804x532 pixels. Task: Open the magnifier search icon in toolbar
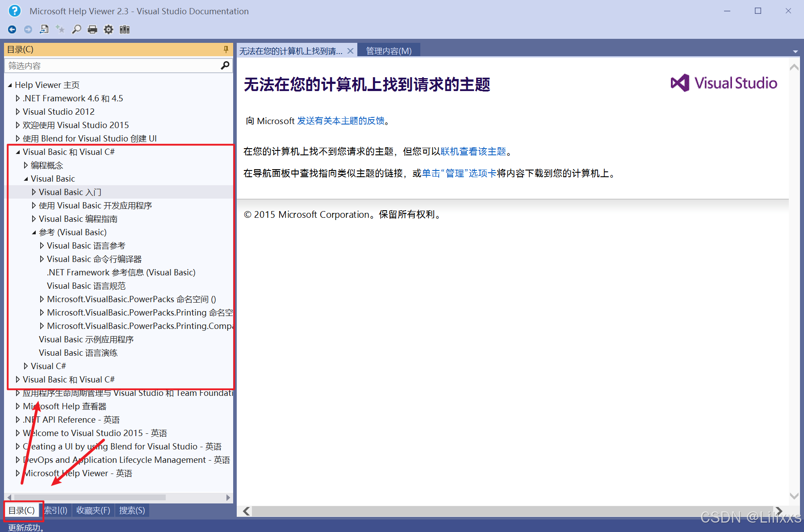click(76, 29)
